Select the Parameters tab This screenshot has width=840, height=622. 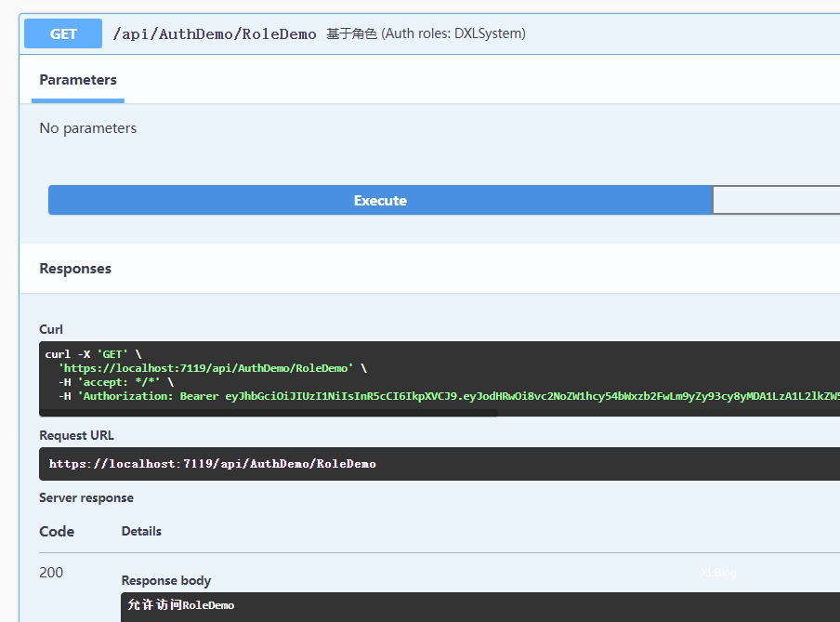pyautogui.click(x=78, y=80)
